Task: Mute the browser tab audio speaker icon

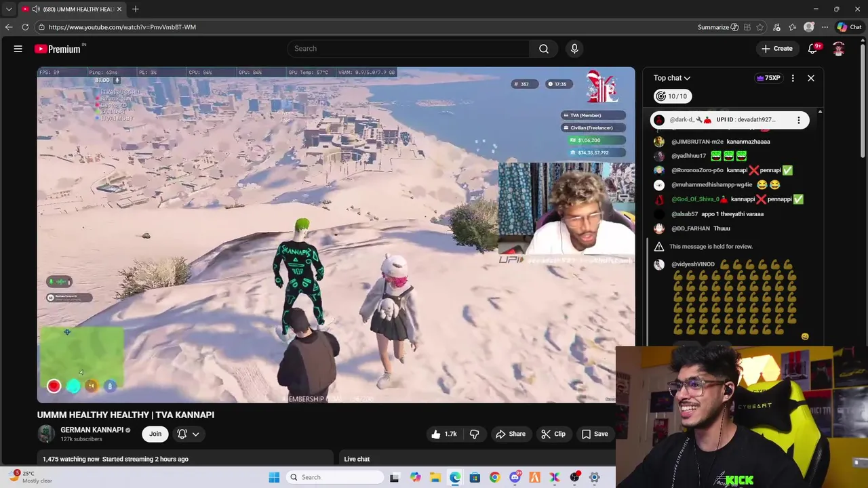Action: coord(35,9)
